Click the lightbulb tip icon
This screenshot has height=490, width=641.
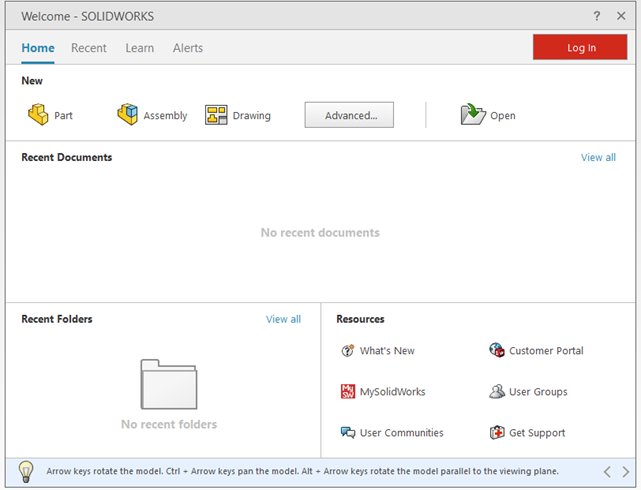[x=26, y=472]
